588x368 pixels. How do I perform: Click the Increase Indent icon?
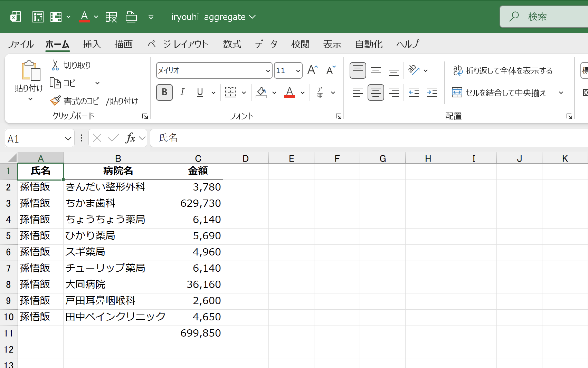point(431,92)
